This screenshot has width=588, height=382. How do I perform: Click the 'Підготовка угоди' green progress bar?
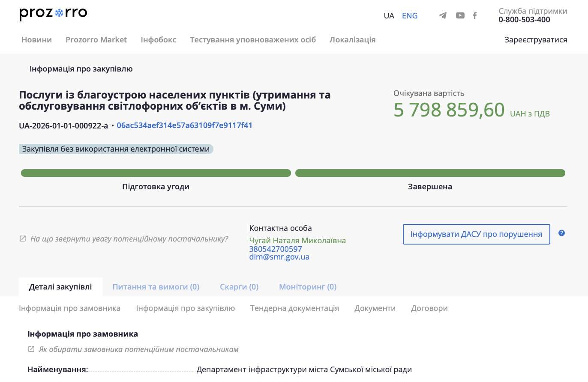click(156, 173)
